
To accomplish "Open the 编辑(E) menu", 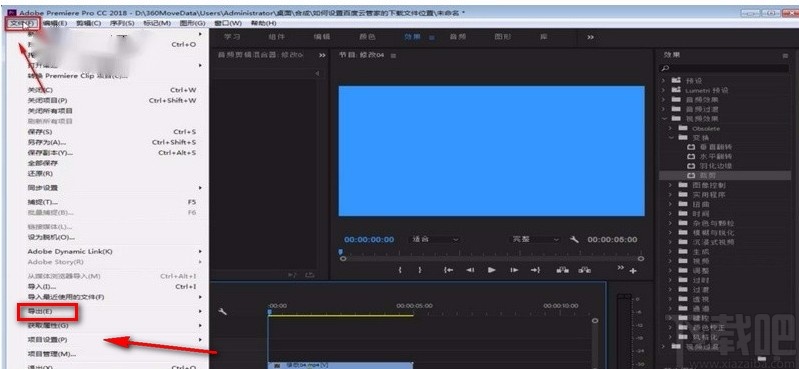I will click(55, 23).
